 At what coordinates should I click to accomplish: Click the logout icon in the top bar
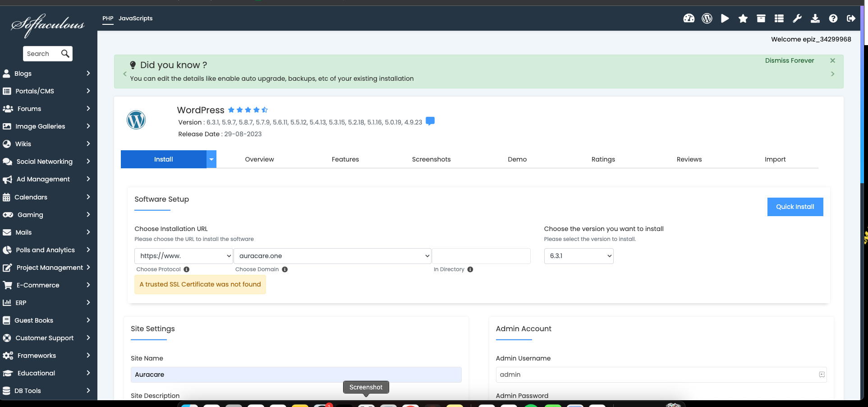(x=851, y=18)
